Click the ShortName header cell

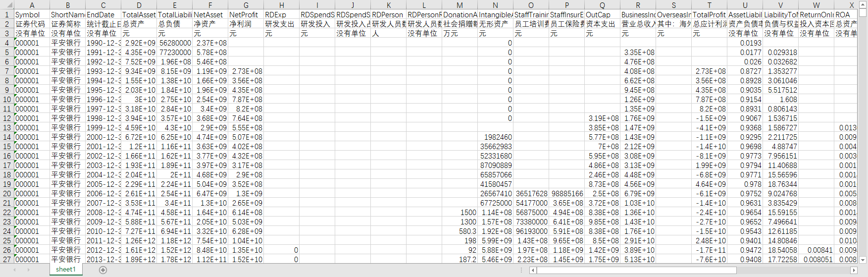tap(68, 15)
